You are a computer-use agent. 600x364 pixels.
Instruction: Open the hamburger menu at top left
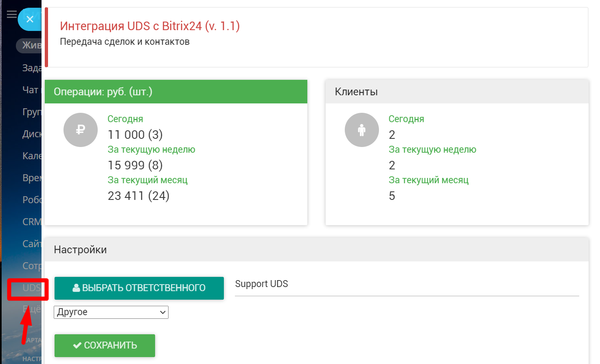point(11,15)
